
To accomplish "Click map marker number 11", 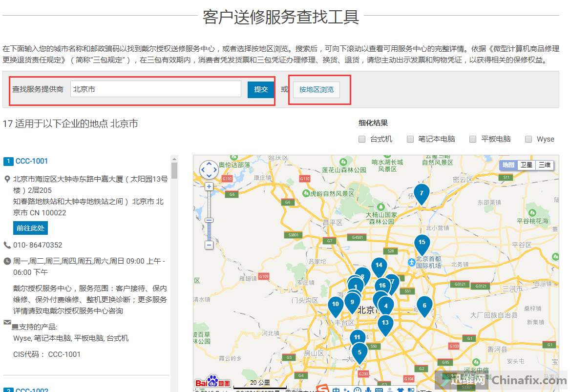I will [357, 337].
